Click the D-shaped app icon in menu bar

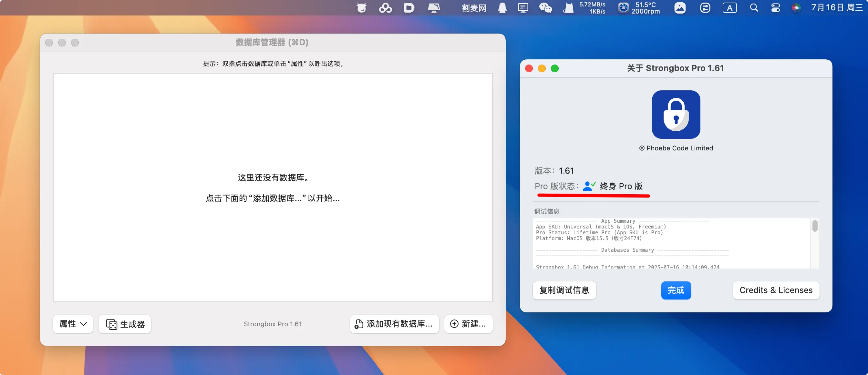point(409,8)
